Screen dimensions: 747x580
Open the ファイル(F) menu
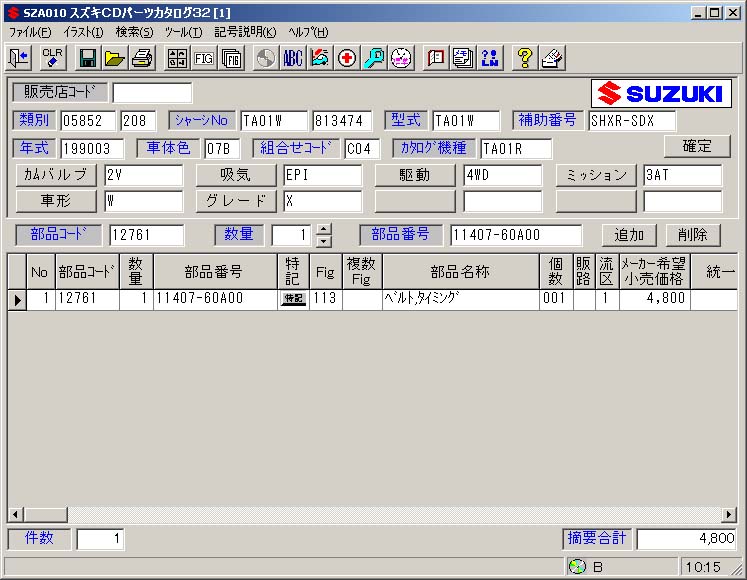[x=30, y=32]
